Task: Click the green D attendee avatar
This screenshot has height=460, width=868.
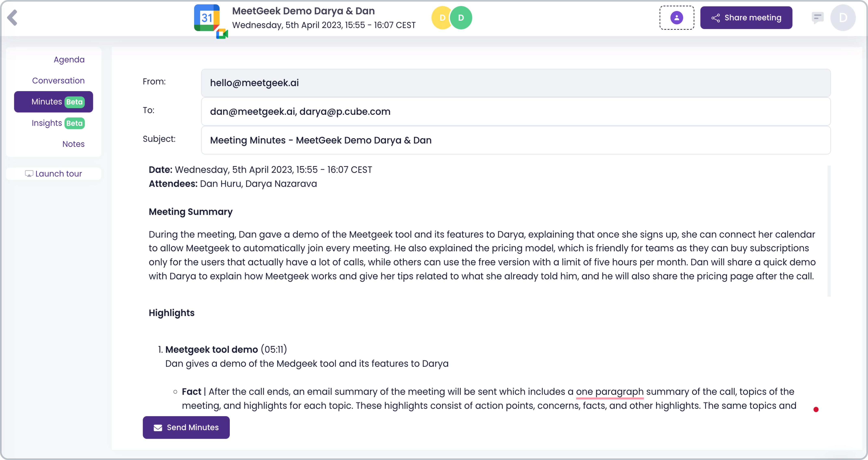Action: 461,17
